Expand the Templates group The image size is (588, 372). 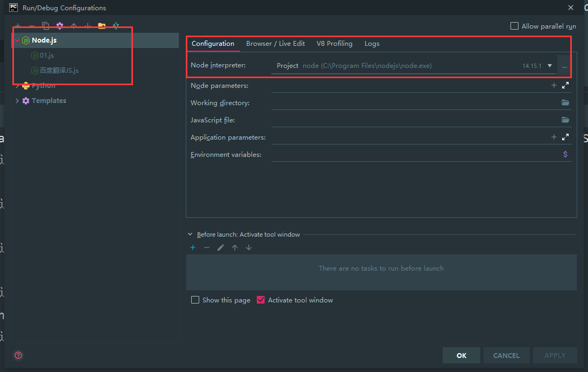pos(17,101)
